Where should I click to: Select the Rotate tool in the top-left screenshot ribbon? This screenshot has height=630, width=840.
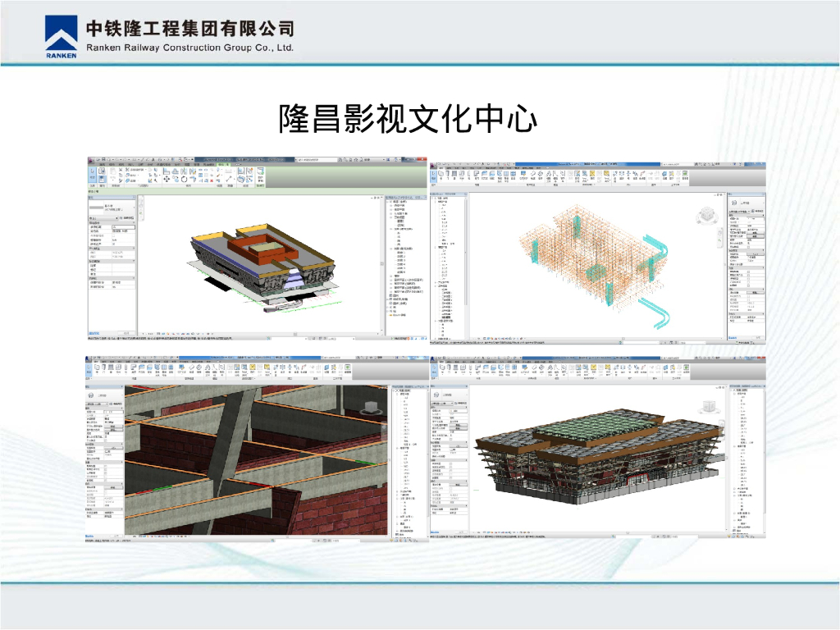click(184, 180)
